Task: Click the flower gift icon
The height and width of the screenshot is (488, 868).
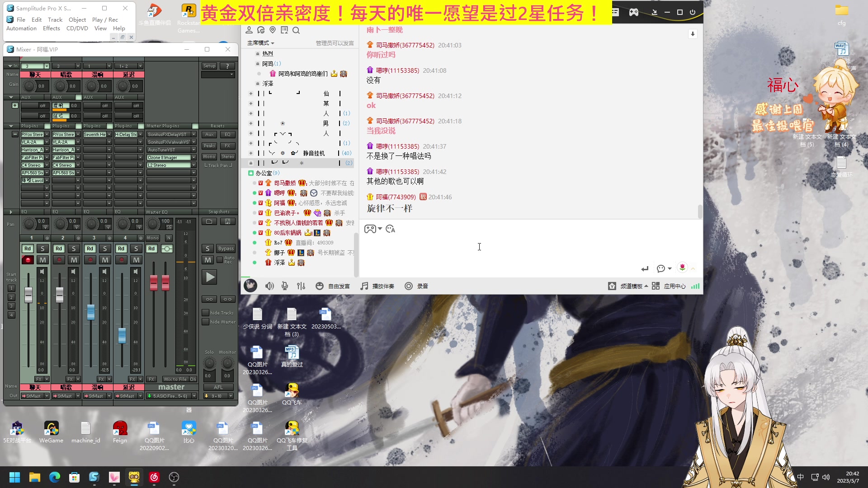Action: tap(682, 267)
